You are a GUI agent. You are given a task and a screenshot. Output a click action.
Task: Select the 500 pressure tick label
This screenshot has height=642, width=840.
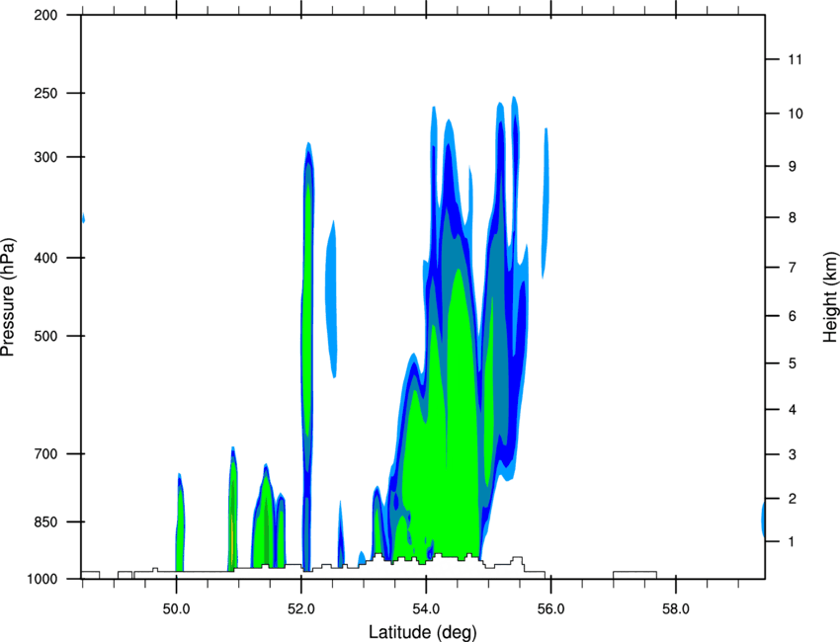pyautogui.click(x=45, y=336)
